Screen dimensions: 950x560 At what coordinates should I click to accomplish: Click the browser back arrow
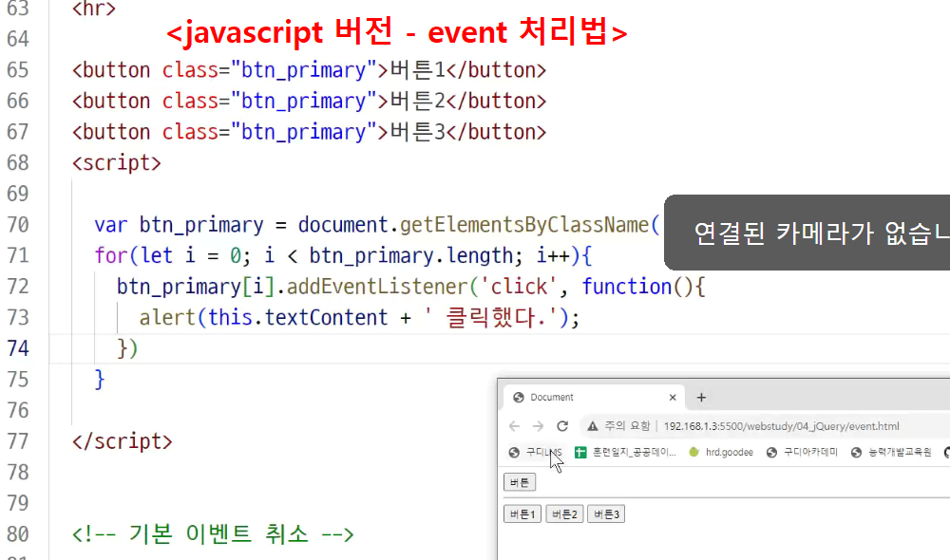514,426
